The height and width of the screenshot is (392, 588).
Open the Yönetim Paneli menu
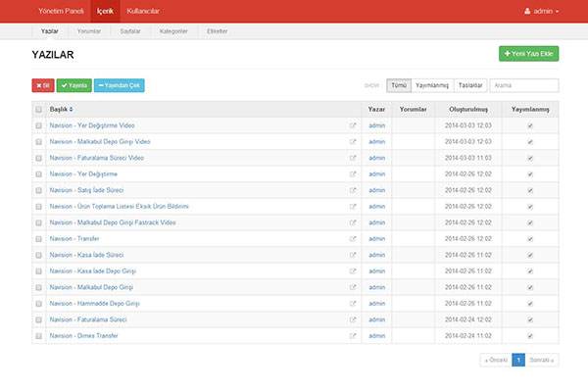pyautogui.click(x=61, y=11)
